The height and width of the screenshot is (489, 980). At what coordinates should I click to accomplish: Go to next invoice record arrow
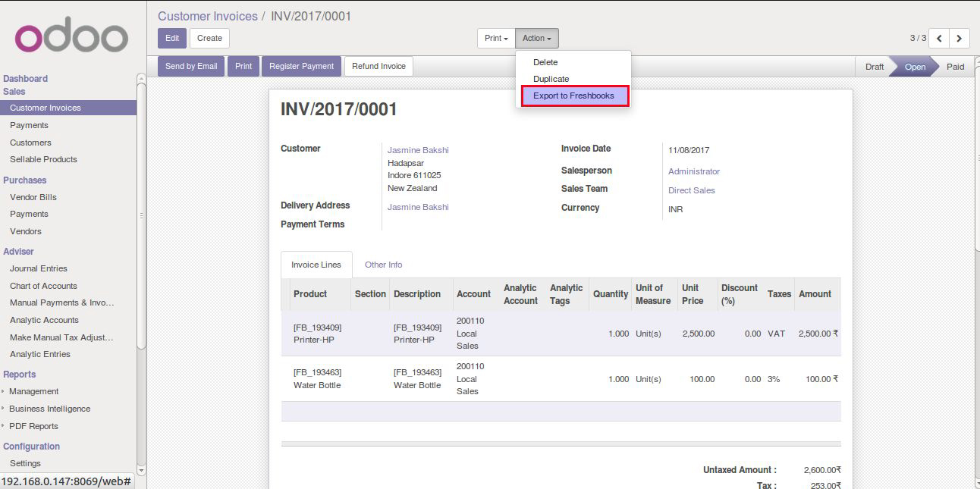coord(960,38)
